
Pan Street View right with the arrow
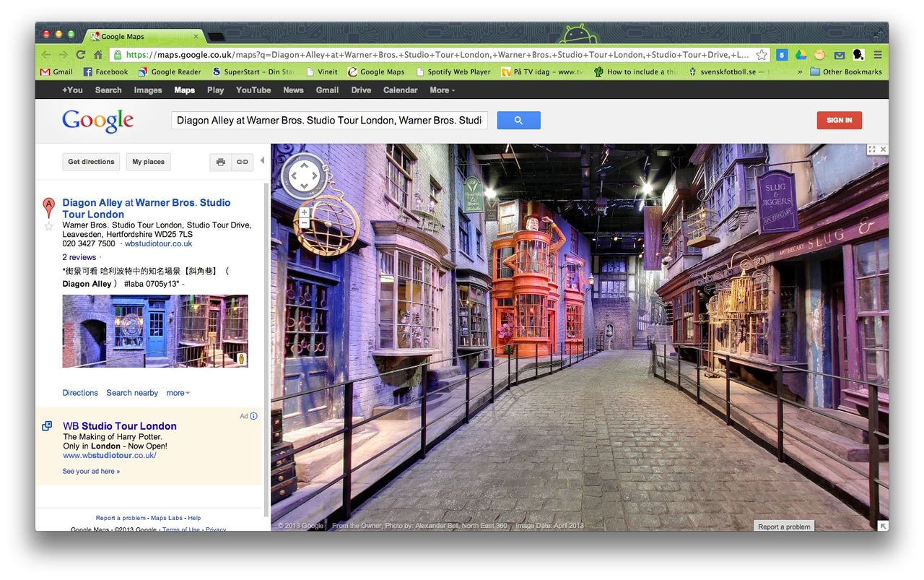coord(315,176)
